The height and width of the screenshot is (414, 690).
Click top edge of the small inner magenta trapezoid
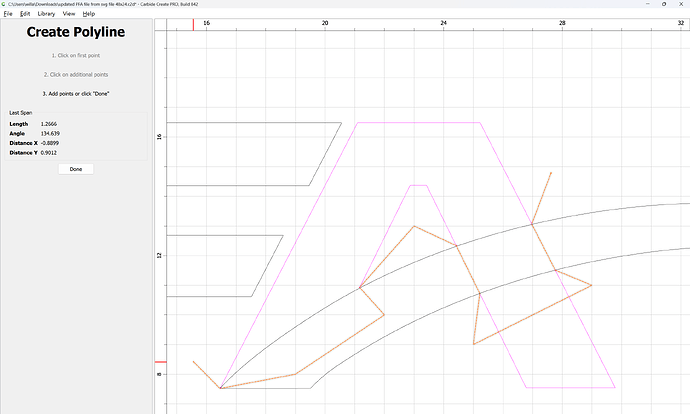pyautogui.click(x=419, y=185)
